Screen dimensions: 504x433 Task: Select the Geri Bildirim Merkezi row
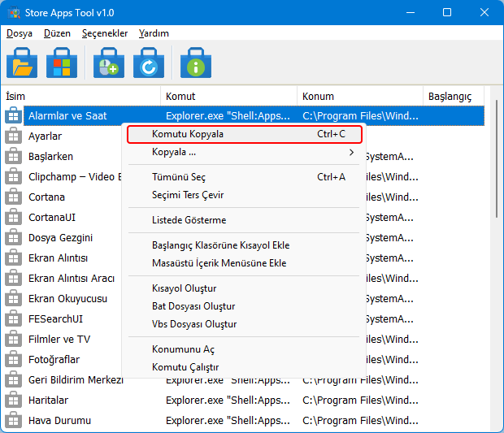point(245,379)
